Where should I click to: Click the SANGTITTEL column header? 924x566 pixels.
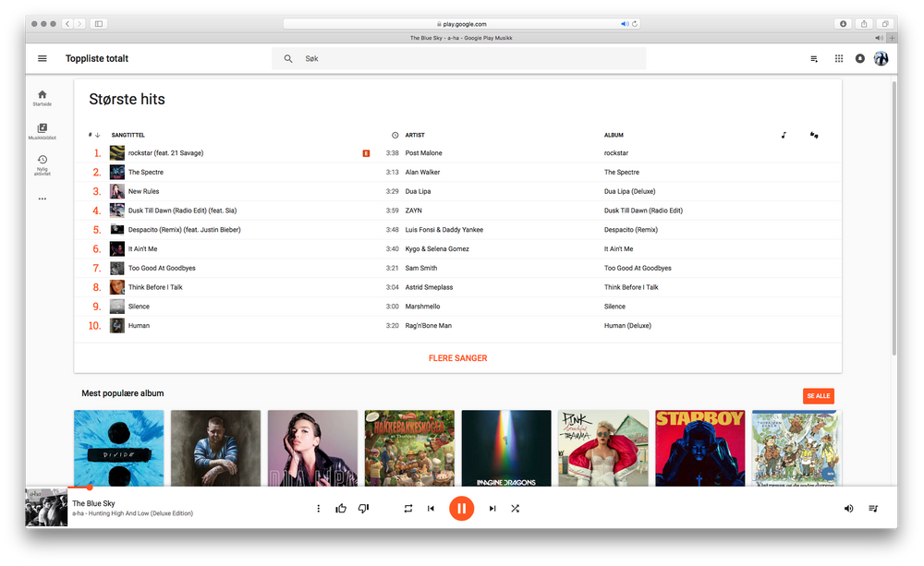point(128,135)
